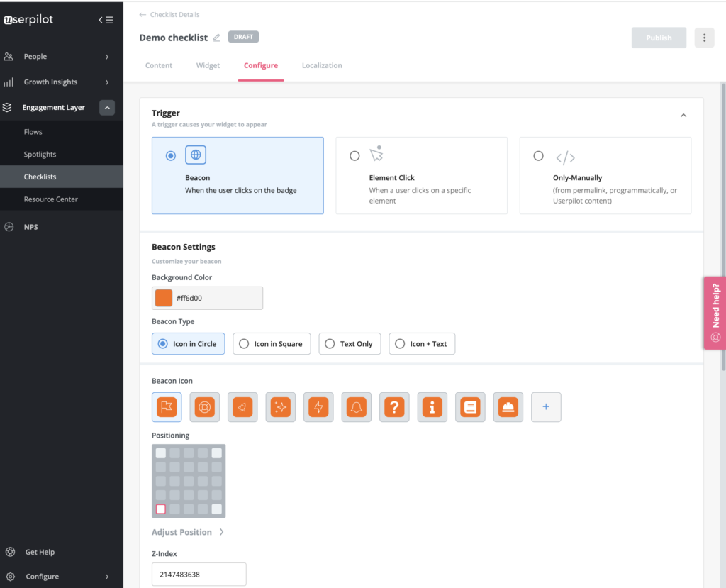Switch to the Widget tab

208,65
